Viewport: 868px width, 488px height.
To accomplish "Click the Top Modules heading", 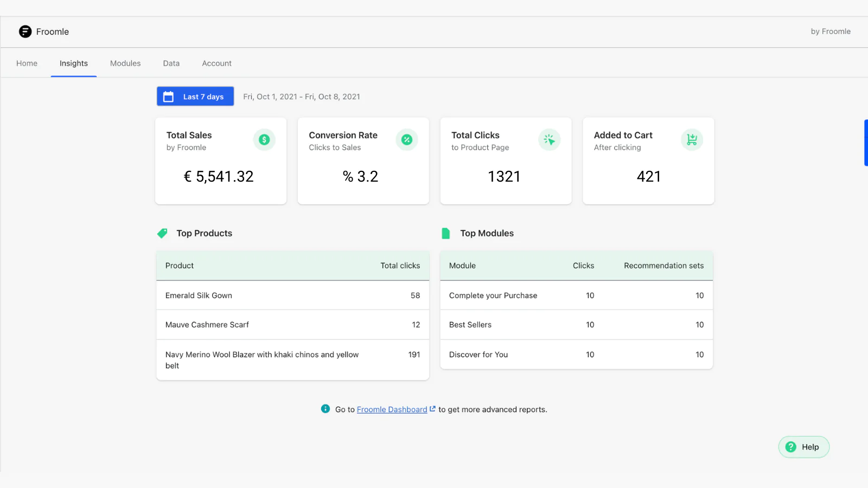I will [487, 233].
